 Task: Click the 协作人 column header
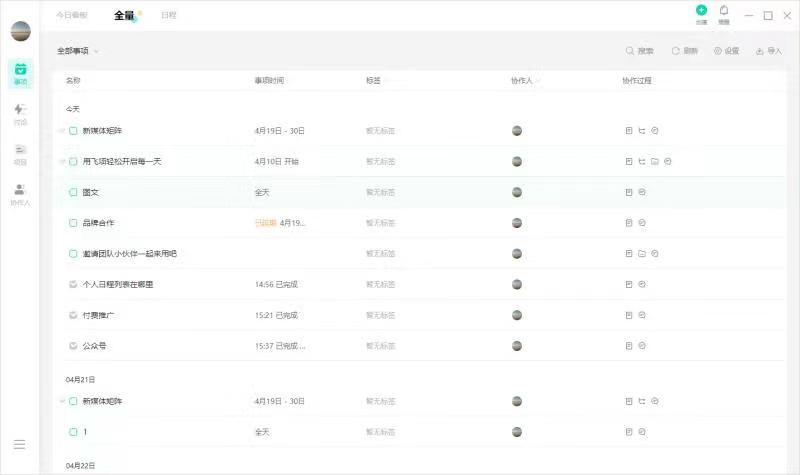pos(522,80)
